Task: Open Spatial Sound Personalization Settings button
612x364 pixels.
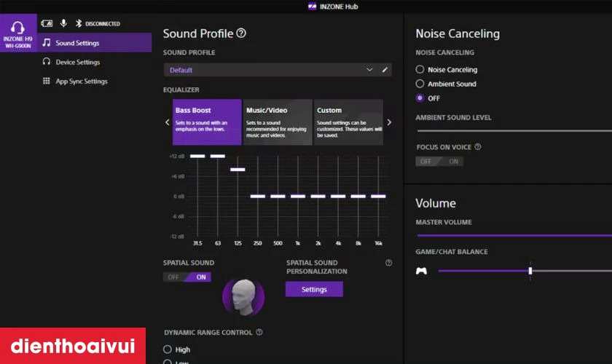Action: [314, 289]
